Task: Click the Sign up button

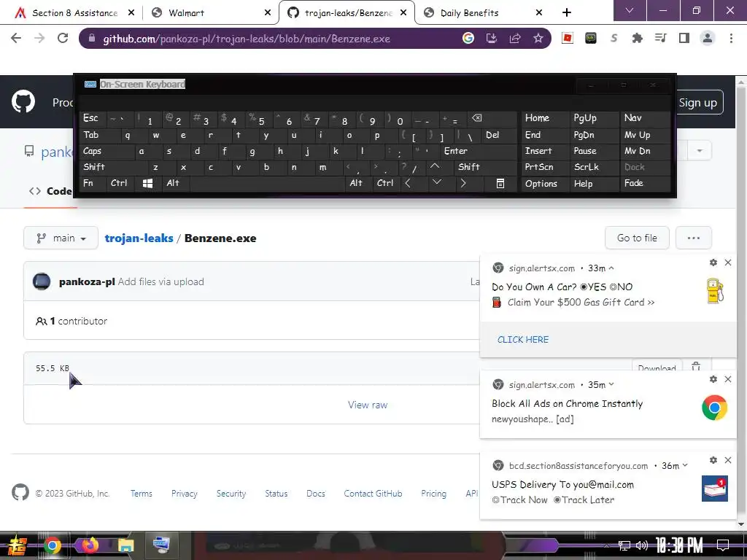Action: tap(697, 102)
